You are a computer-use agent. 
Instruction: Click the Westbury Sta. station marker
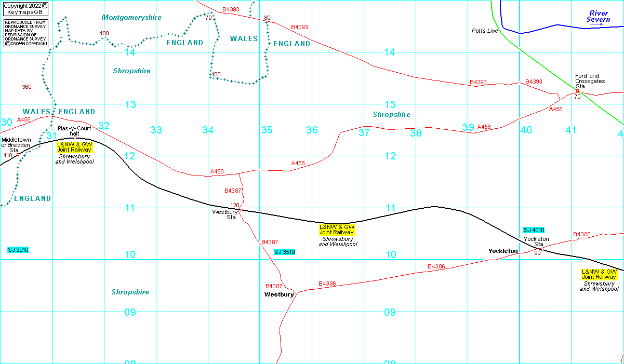tap(241, 210)
